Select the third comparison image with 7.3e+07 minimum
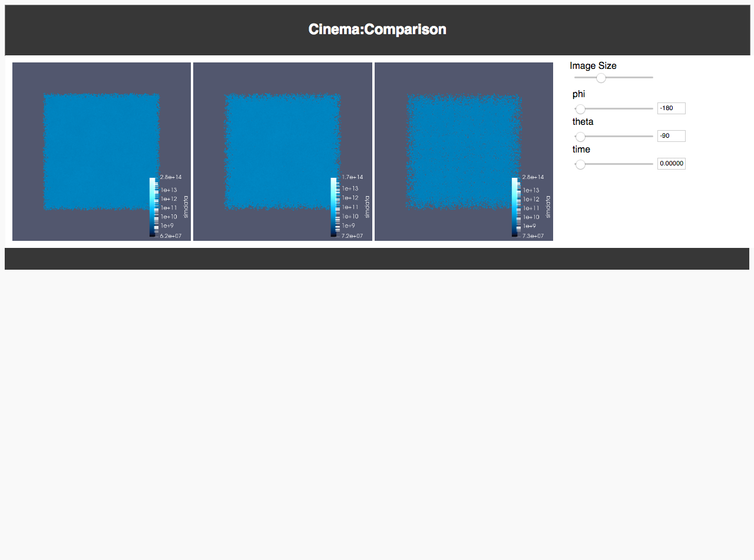Viewport: 754px width, 560px height. [464, 151]
